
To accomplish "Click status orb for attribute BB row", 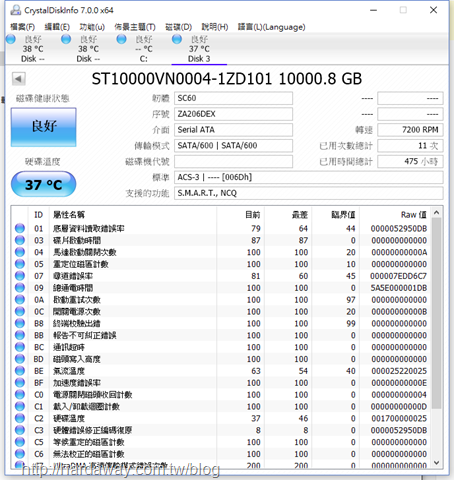I will point(20,335).
